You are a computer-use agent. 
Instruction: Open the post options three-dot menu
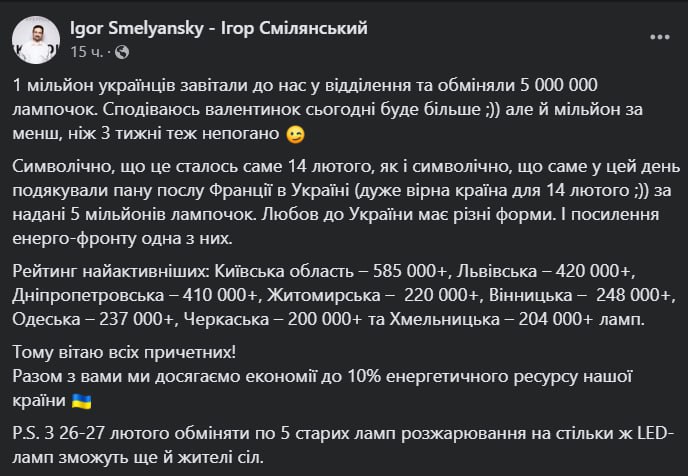coord(660,38)
